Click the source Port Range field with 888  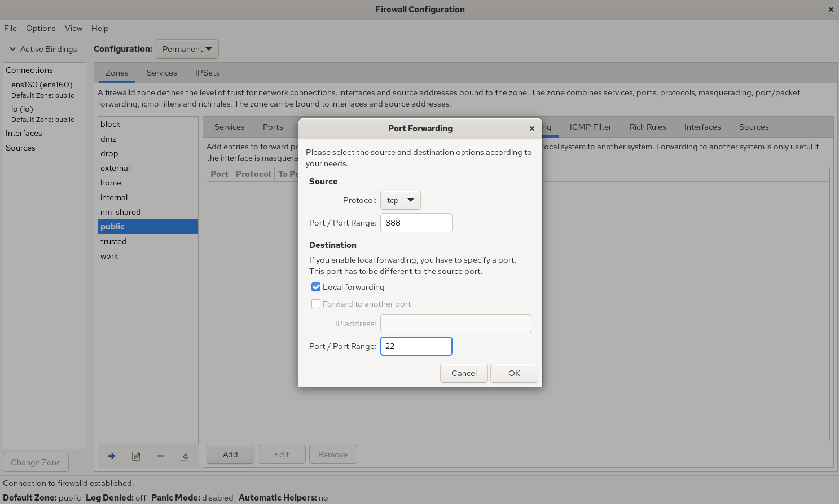[x=416, y=223]
